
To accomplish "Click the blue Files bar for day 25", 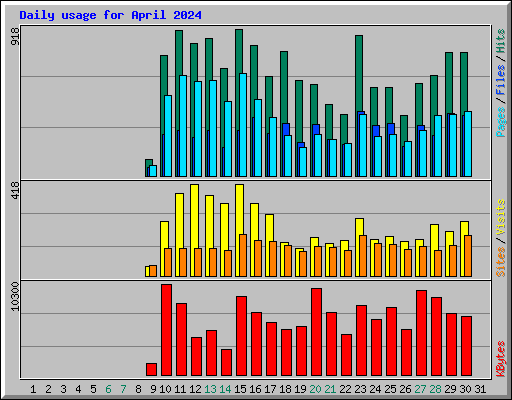I will (391, 129).
